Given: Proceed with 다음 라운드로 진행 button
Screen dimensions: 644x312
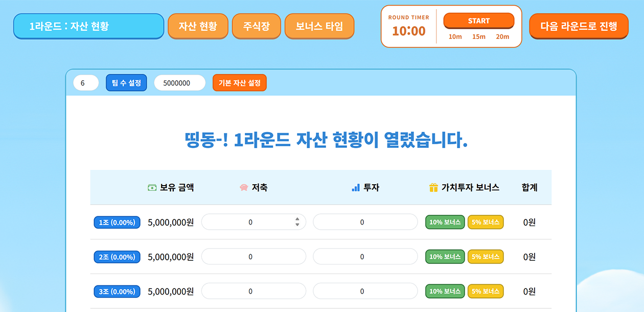Looking at the screenshot, I should [579, 26].
